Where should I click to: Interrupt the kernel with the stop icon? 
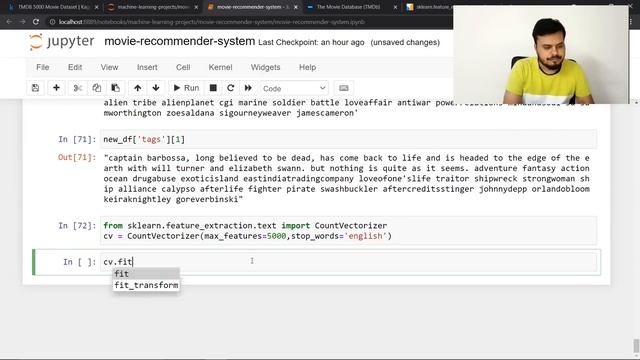pyautogui.click(x=213, y=88)
